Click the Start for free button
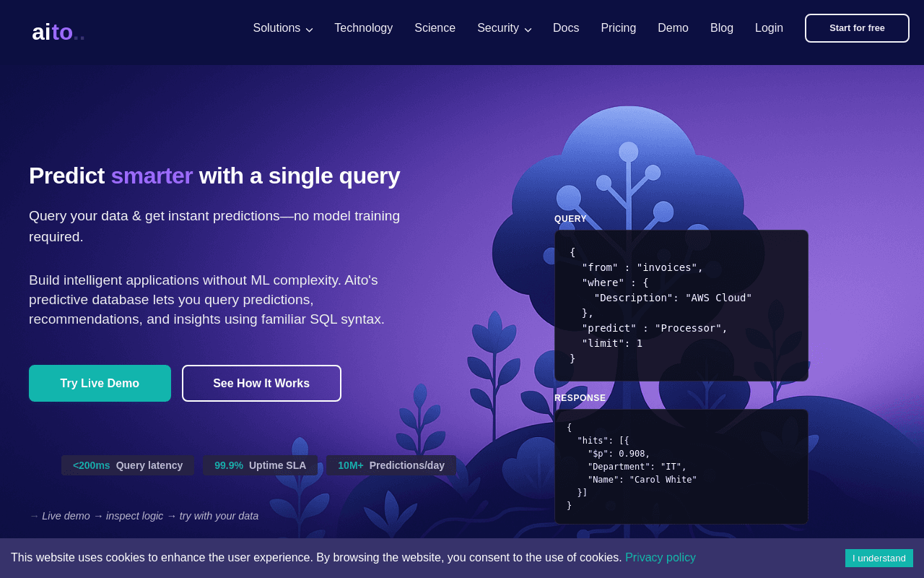This screenshot has height=578, width=924. coord(857,28)
